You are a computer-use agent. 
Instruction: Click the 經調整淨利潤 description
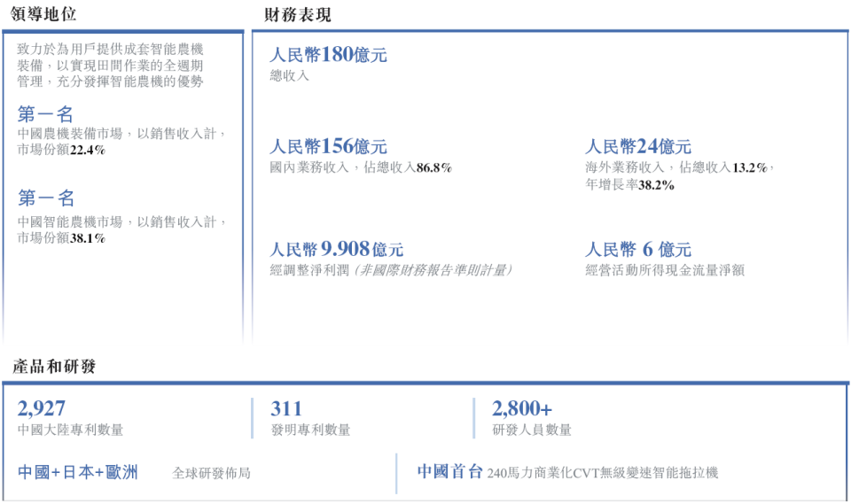coord(391,270)
